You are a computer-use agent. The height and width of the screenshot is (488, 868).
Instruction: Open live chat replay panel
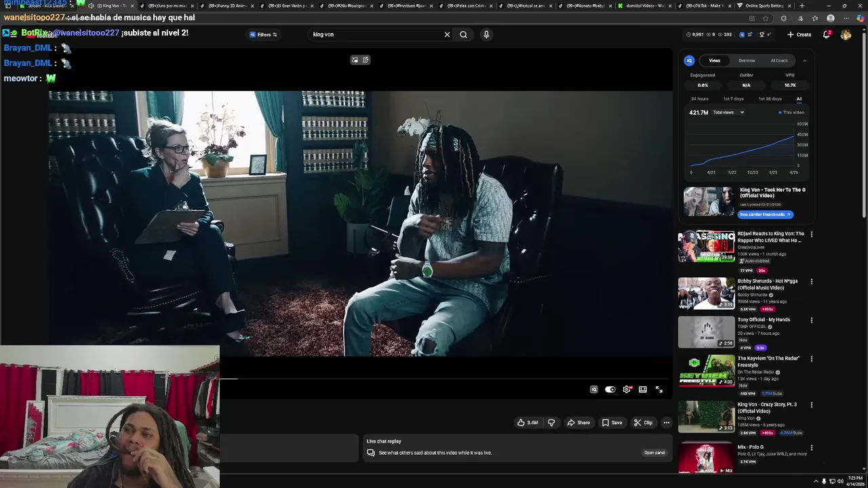[x=654, y=453]
